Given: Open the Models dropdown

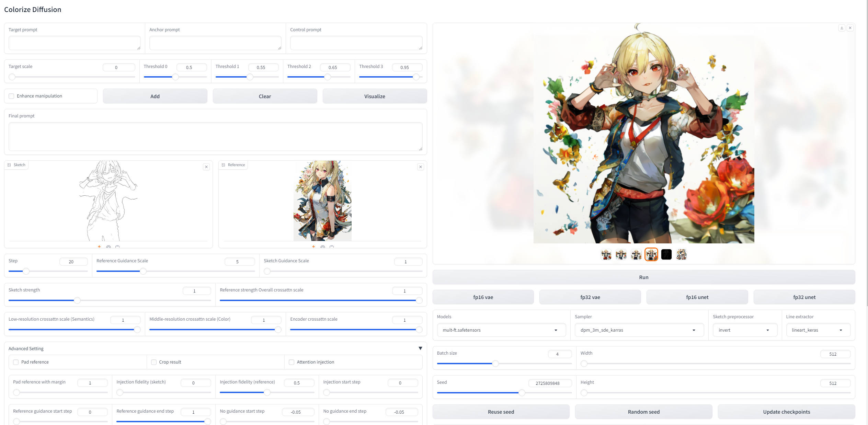Looking at the screenshot, I should click(x=501, y=330).
